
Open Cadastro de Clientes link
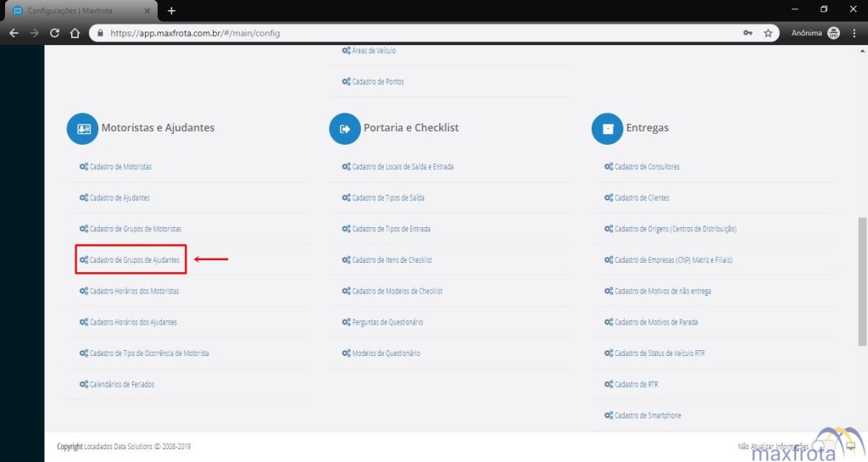point(642,198)
